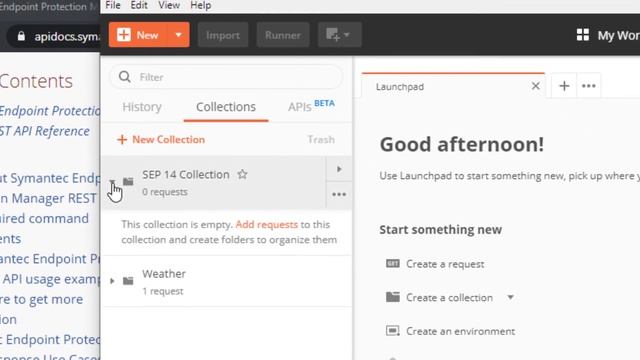
Task: Click the Create a collection folder icon
Action: [x=393, y=297]
